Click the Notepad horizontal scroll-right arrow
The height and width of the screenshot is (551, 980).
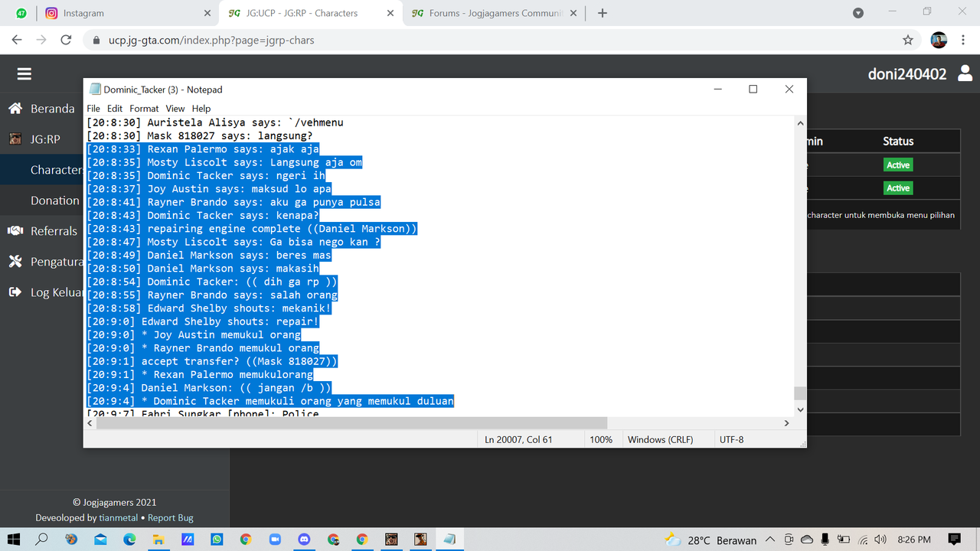[786, 423]
